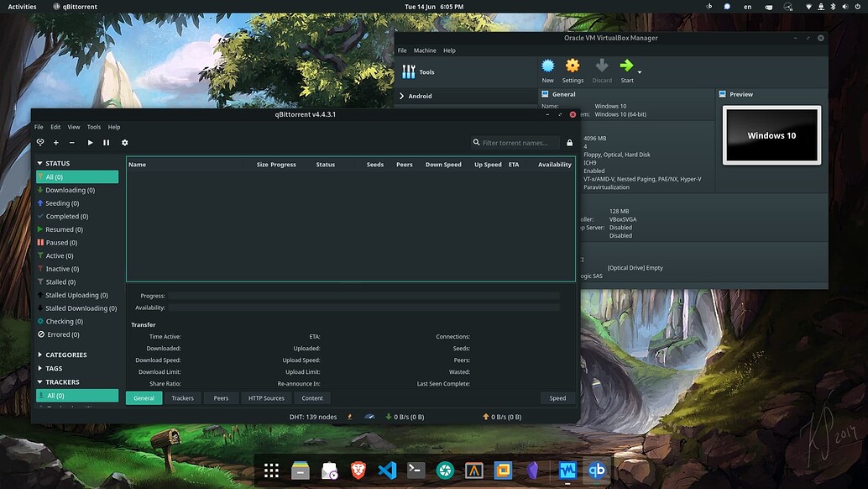Switch to the Trackers tab in the details pane
The image size is (868, 489).
tap(182, 397)
